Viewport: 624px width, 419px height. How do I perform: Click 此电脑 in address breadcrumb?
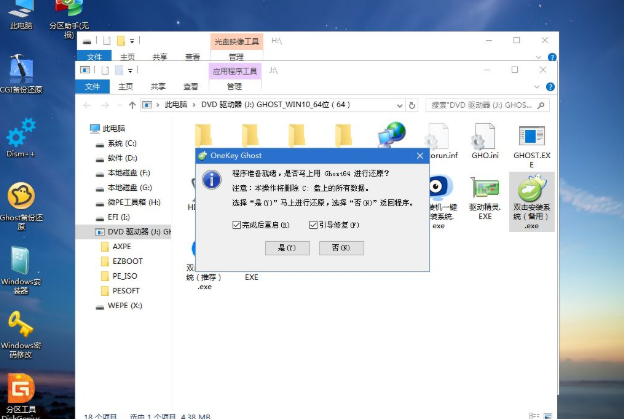[x=176, y=105]
